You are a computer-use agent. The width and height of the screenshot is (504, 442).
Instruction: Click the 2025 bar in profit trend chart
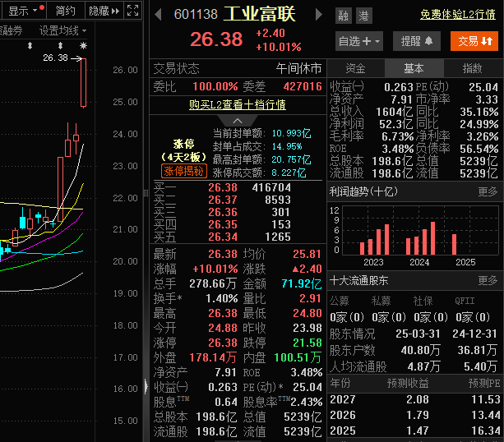(454, 245)
